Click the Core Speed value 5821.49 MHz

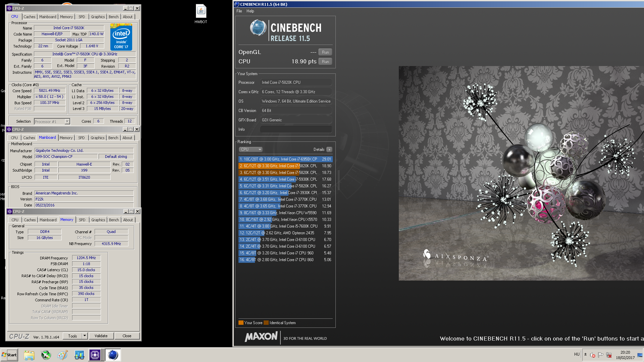pyautogui.click(x=50, y=90)
